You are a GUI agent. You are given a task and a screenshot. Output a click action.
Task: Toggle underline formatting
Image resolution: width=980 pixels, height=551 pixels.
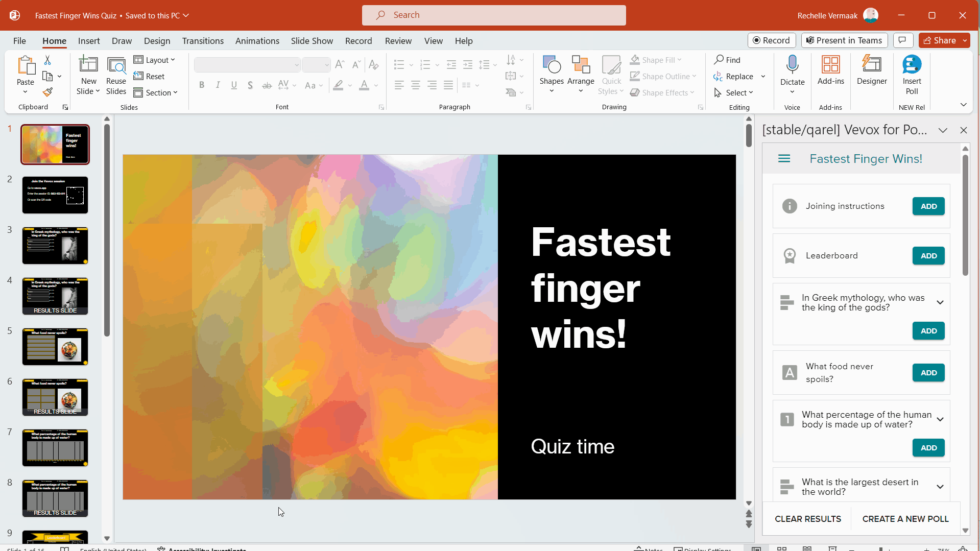pos(234,85)
